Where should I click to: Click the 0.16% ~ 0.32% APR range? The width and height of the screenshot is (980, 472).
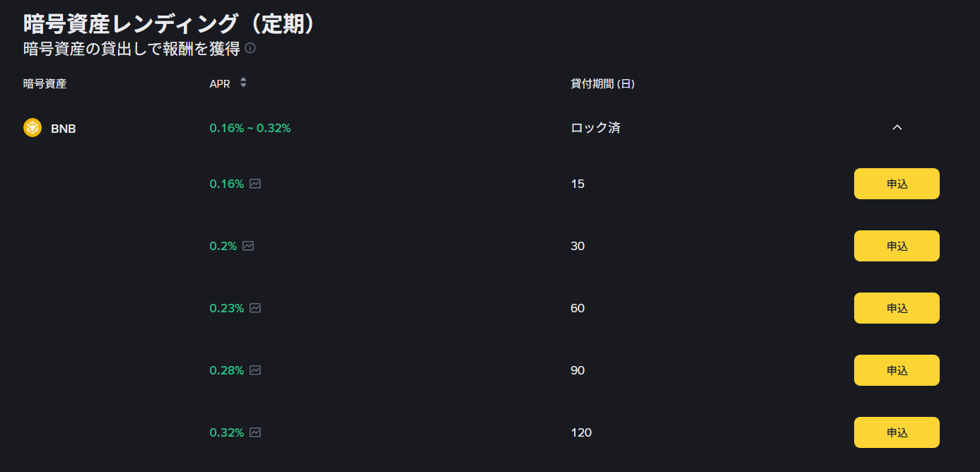250,128
